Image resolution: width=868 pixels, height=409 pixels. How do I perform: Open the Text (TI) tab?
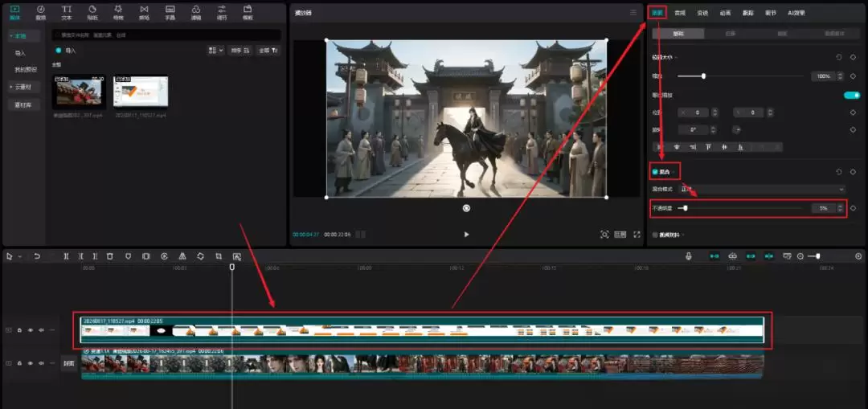click(x=67, y=13)
